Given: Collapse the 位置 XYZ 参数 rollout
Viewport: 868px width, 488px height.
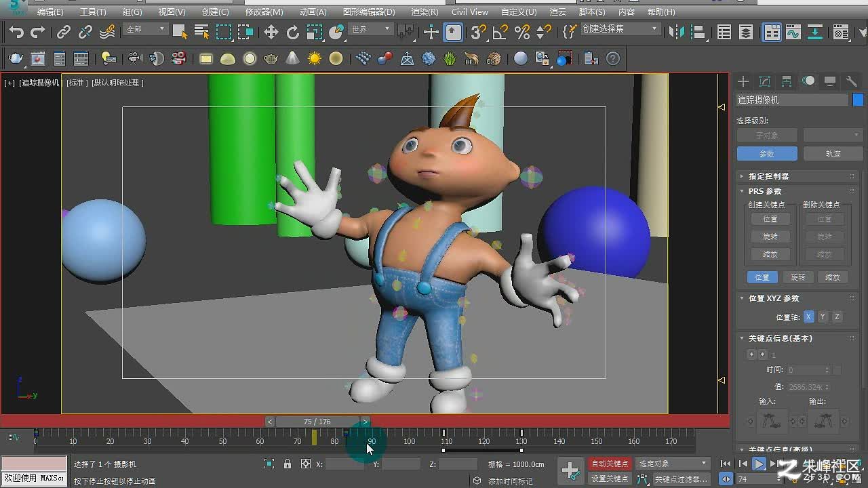Looking at the screenshot, I should click(797, 298).
